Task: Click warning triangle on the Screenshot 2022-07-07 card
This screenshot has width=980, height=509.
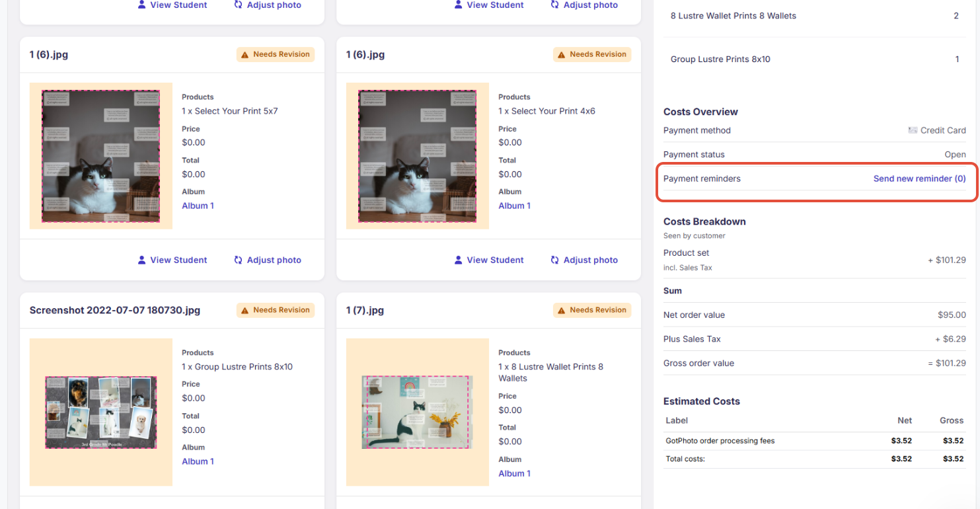Action: click(x=245, y=310)
